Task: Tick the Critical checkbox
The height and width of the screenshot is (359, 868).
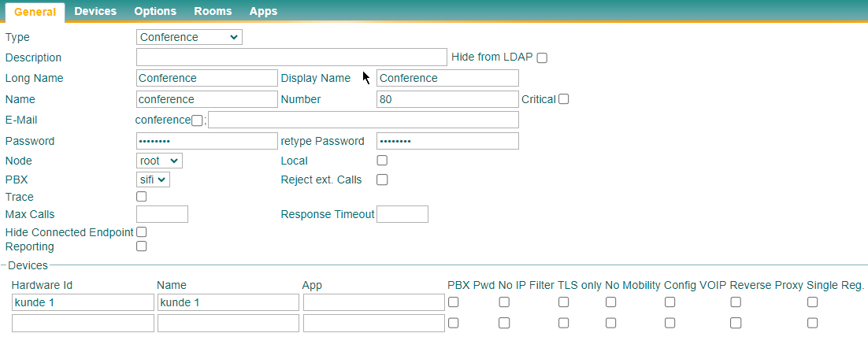Action: coord(563,99)
